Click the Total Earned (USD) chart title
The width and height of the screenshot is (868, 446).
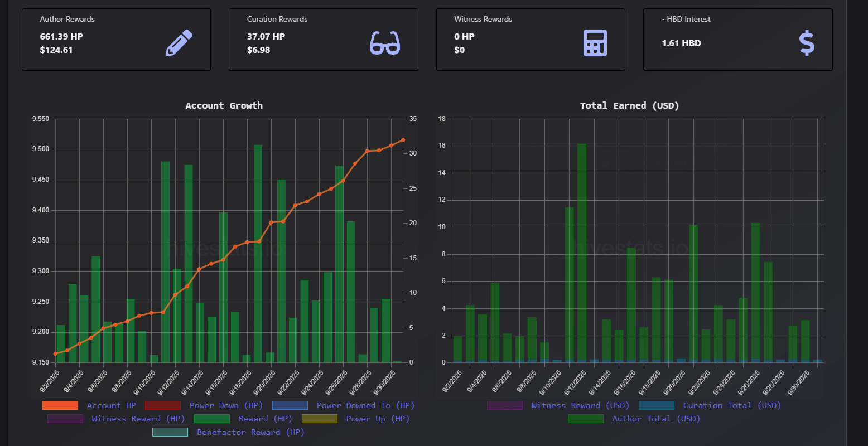pos(629,105)
